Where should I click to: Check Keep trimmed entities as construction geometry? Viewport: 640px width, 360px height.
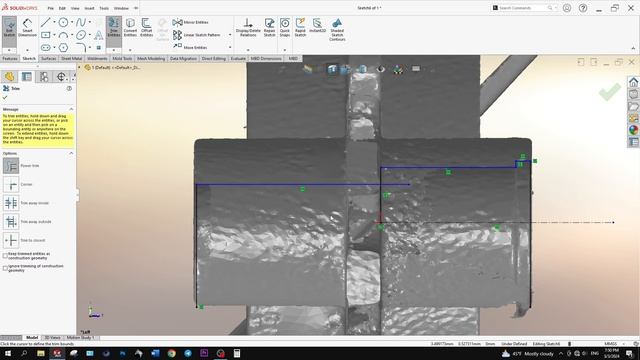[x=5, y=256]
